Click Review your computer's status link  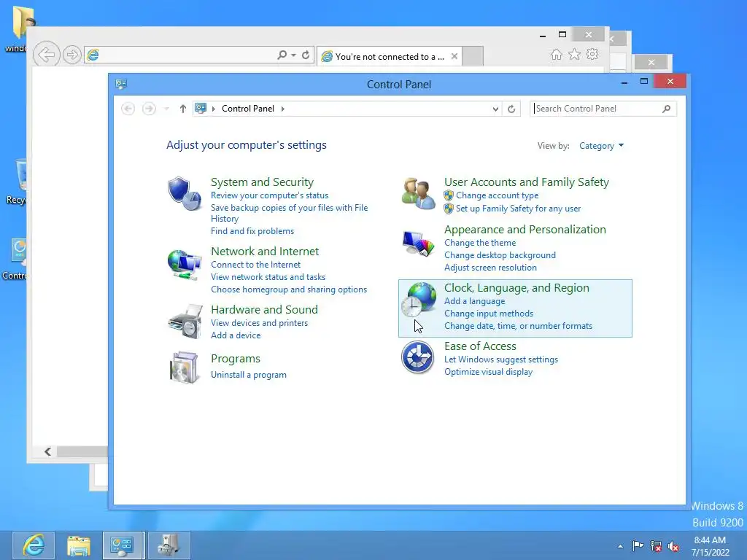point(270,195)
